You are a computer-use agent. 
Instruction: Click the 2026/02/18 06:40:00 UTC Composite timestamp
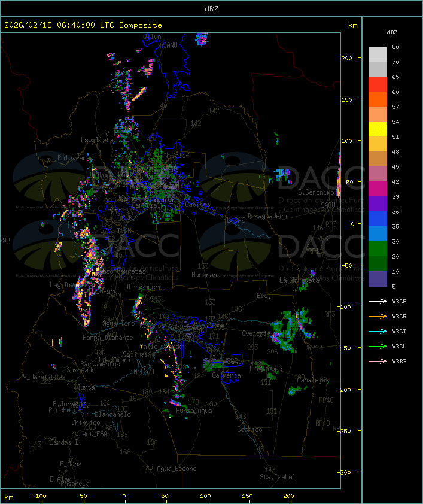(83, 25)
